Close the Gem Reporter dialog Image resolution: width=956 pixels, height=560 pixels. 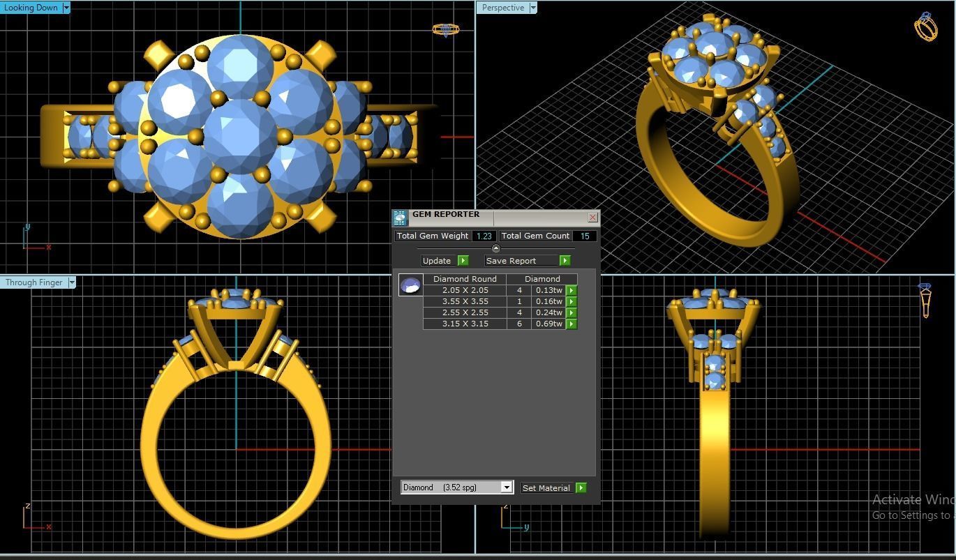592,218
